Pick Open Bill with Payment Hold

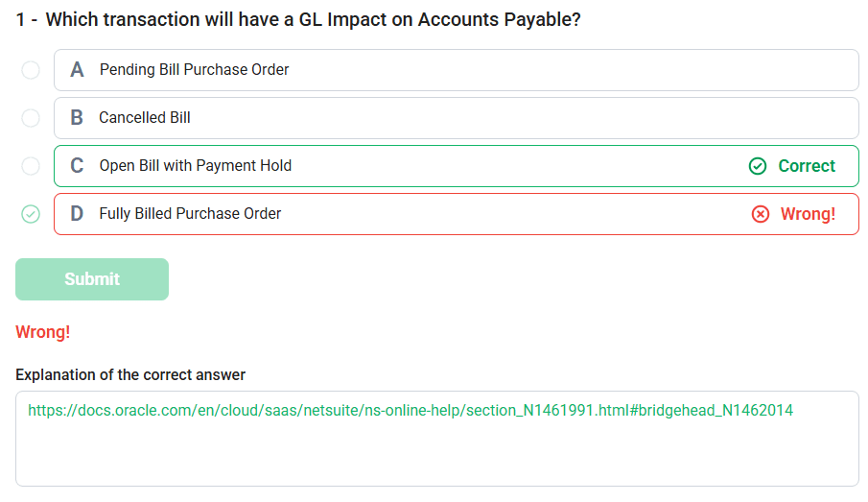click(196, 166)
